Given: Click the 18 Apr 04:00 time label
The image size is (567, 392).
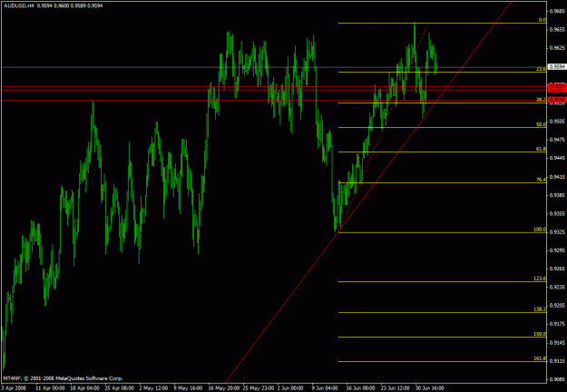Looking at the screenshot, I should click(85, 388).
